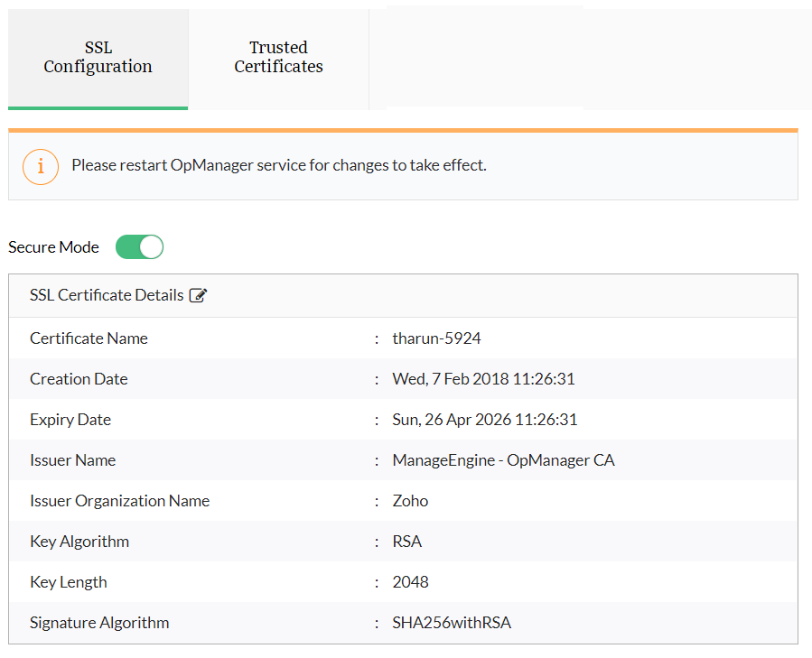Click the edit SSL Certificate Details icon
The height and width of the screenshot is (658, 812).
click(x=199, y=295)
